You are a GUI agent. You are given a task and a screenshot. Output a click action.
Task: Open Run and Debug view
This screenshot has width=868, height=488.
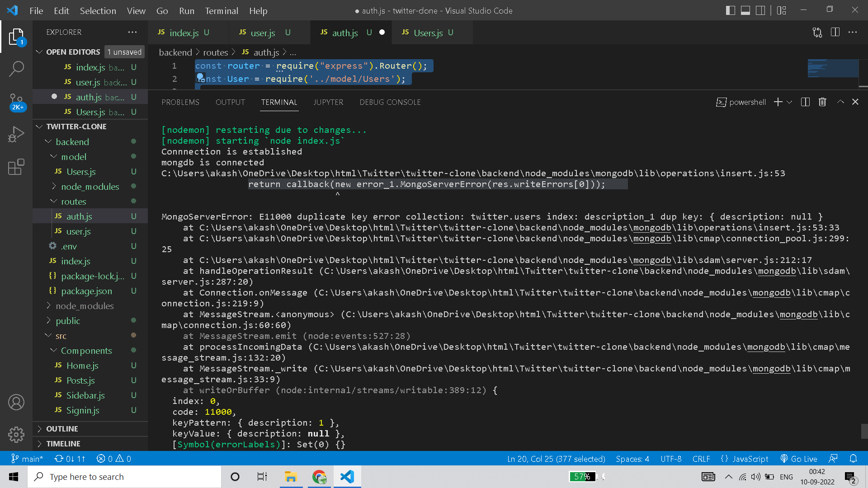(16, 134)
